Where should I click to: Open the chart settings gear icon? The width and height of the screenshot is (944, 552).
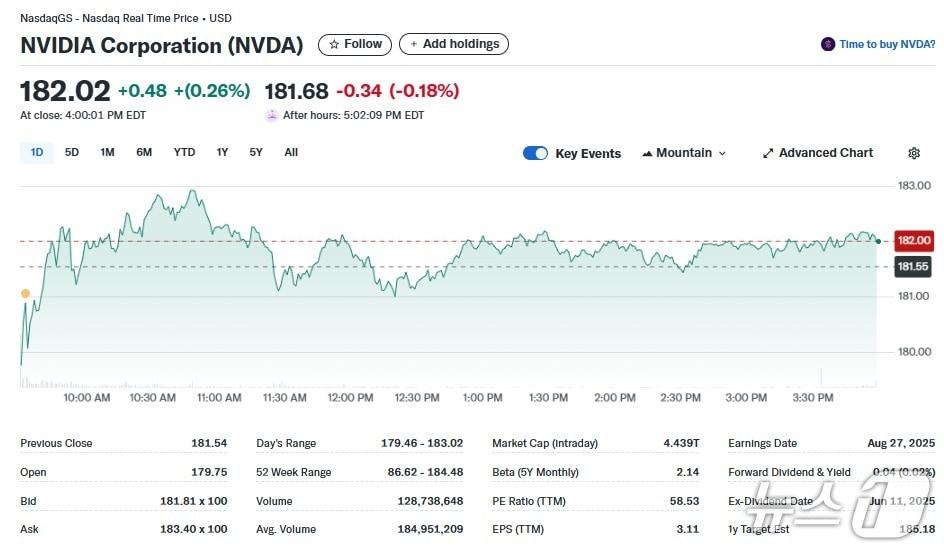click(x=914, y=153)
